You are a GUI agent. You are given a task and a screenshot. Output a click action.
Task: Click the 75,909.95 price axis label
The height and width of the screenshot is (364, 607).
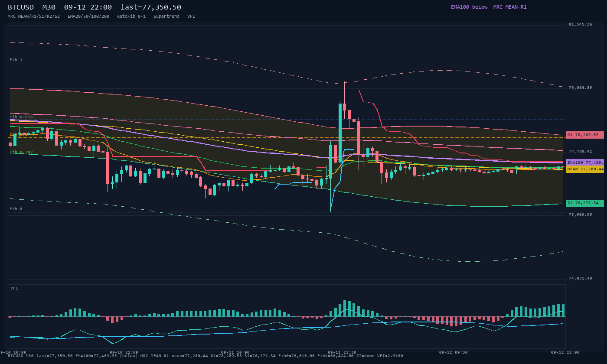pyautogui.click(x=580, y=214)
